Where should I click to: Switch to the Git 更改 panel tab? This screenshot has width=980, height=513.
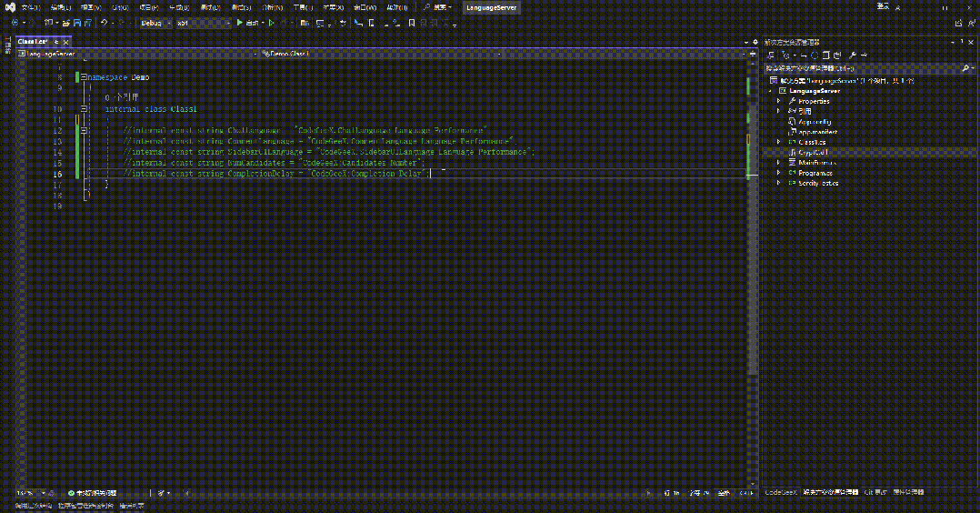(x=875, y=492)
